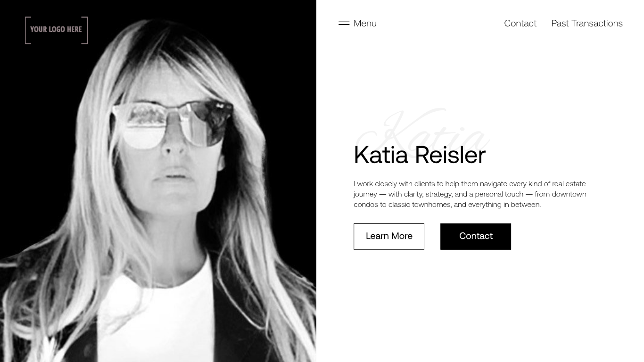This screenshot has width=644, height=362.
Task: Click the intro paragraph about real estate journey
Action: pos(470,194)
